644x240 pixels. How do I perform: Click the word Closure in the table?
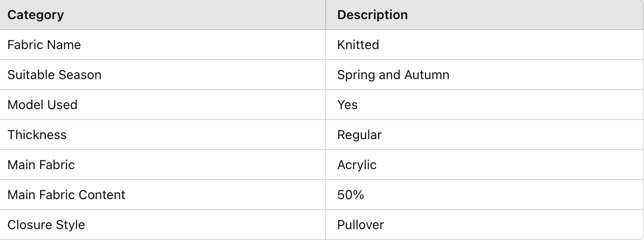click(28, 225)
